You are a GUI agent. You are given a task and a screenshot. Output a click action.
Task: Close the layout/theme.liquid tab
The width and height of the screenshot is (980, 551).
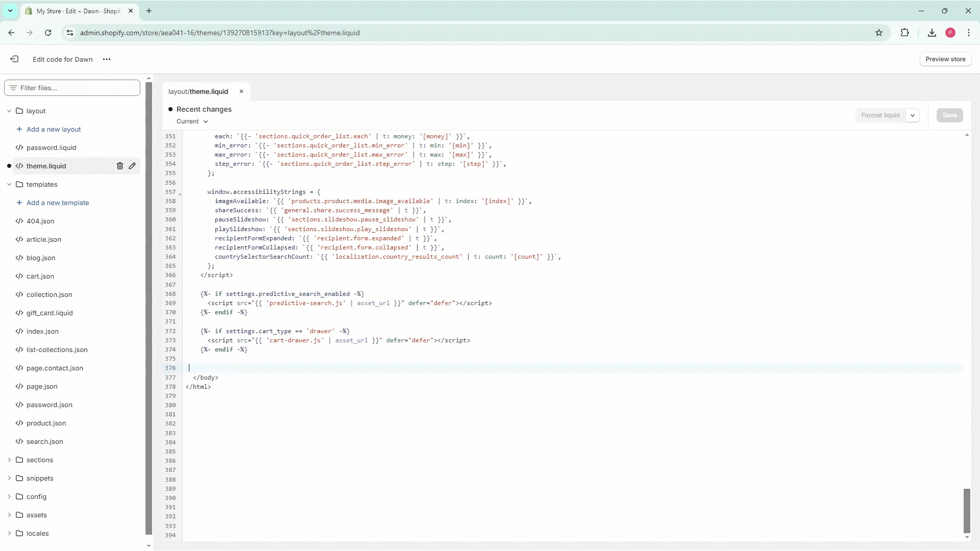point(241,92)
